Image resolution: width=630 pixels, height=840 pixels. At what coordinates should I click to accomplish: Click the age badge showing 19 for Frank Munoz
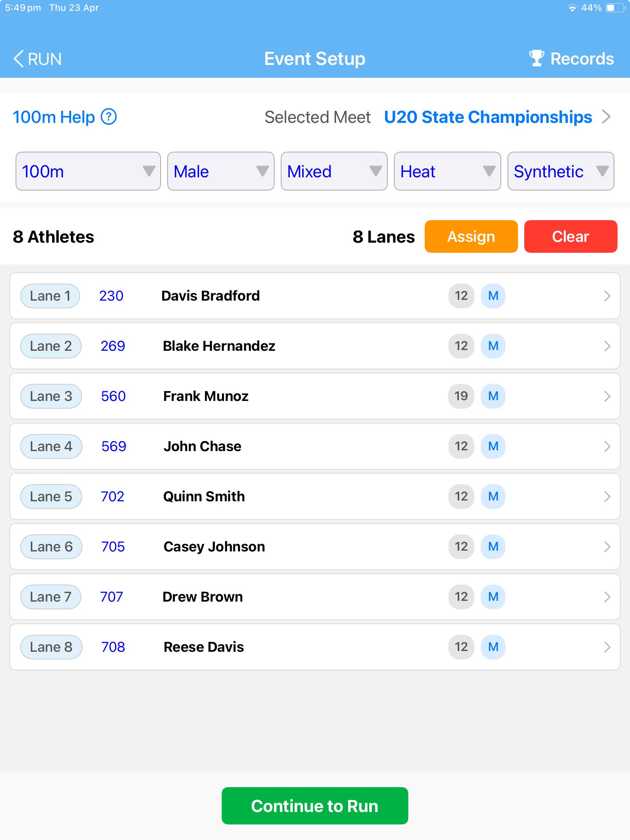coord(461,396)
